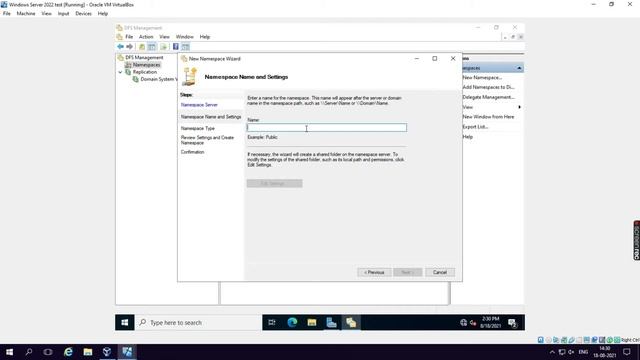Open VirtualBox View menu

coord(46,13)
